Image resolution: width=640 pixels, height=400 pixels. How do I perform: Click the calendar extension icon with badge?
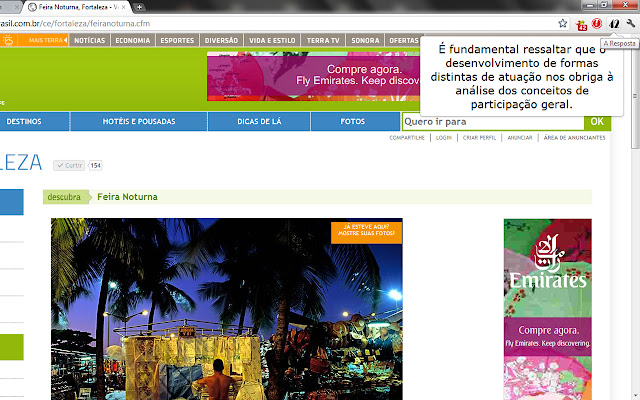click(x=581, y=22)
